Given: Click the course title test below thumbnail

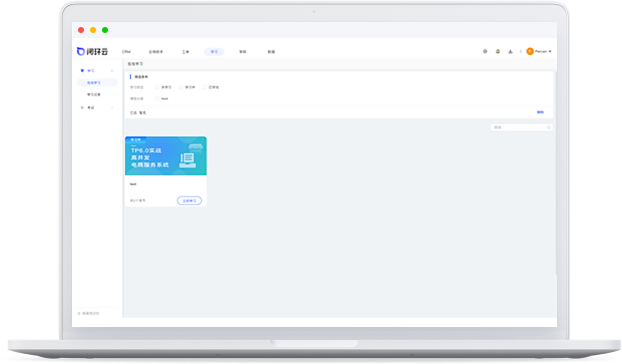Looking at the screenshot, I should (x=133, y=184).
